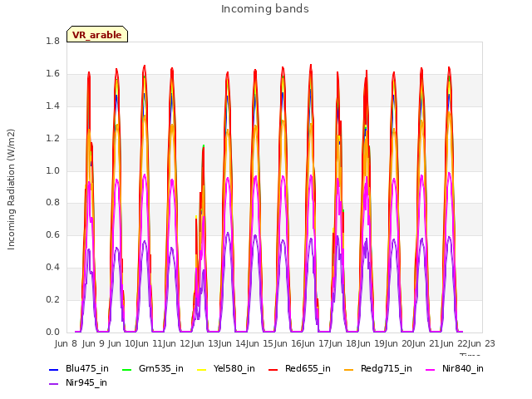Toggle the Nir840_in legend entry

tap(455, 368)
